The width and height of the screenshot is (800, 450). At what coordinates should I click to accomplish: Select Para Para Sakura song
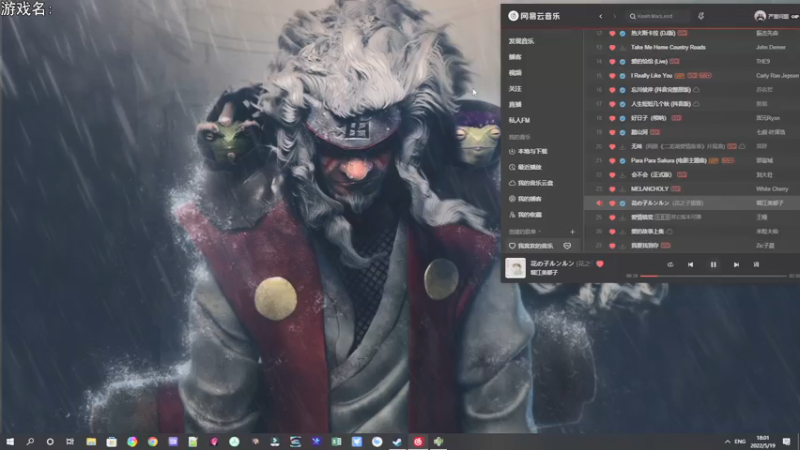(x=668, y=161)
